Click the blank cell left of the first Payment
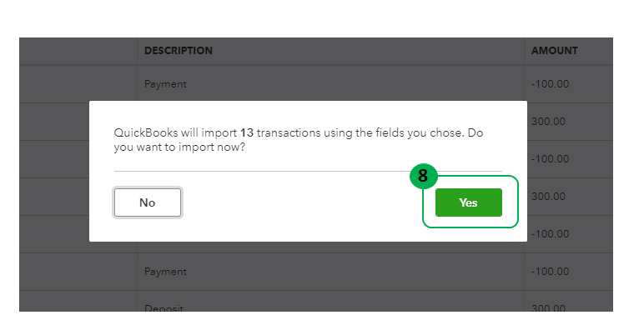The width and height of the screenshot is (644, 335). click(78, 84)
